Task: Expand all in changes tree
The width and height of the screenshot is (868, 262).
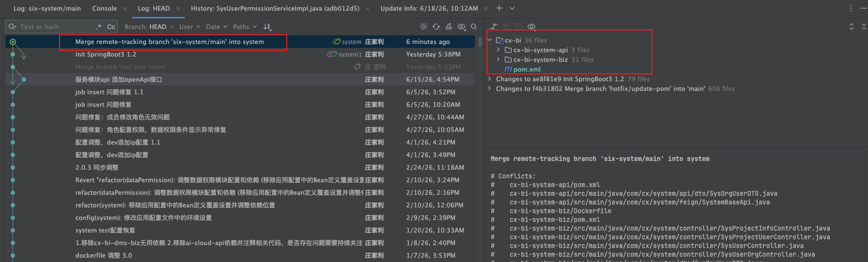Action: (x=852, y=27)
